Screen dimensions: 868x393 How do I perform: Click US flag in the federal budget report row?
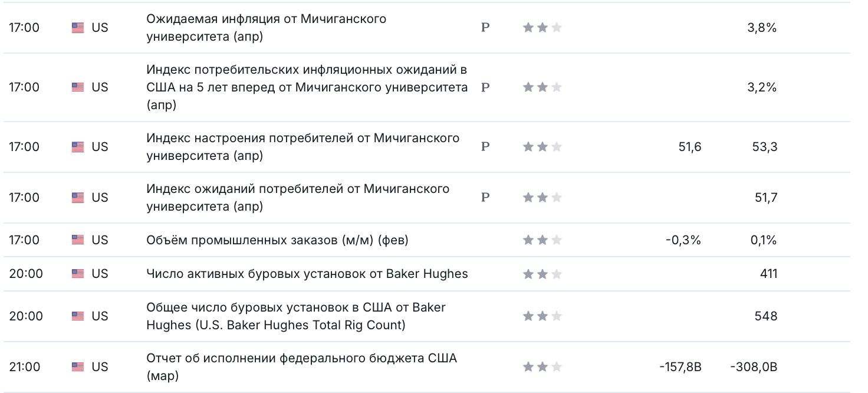tap(78, 367)
